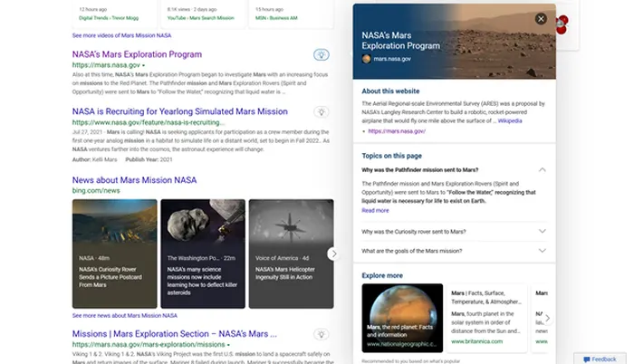
Task: Open Curiosity Rover Picture Postcard news card
Action: tap(114, 254)
